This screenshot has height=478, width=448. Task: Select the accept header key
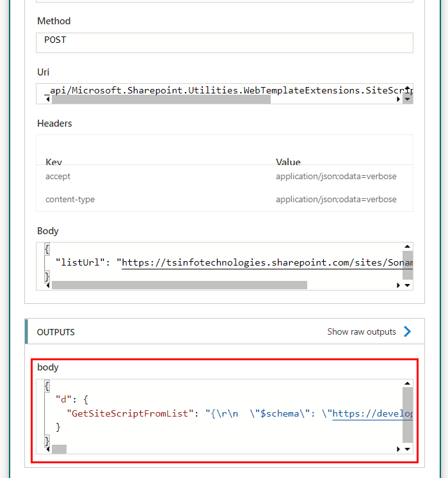(x=58, y=177)
